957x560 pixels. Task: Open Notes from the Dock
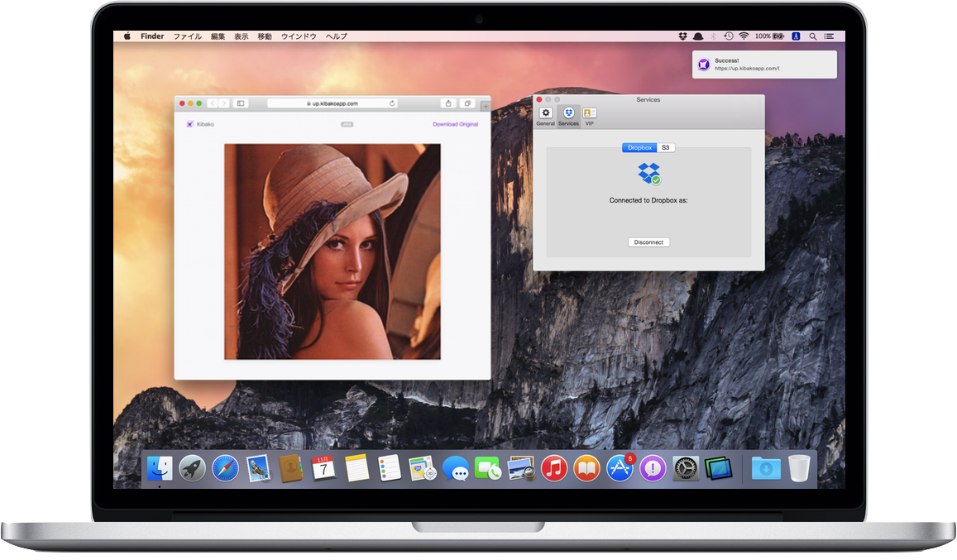[x=356, y=469]
